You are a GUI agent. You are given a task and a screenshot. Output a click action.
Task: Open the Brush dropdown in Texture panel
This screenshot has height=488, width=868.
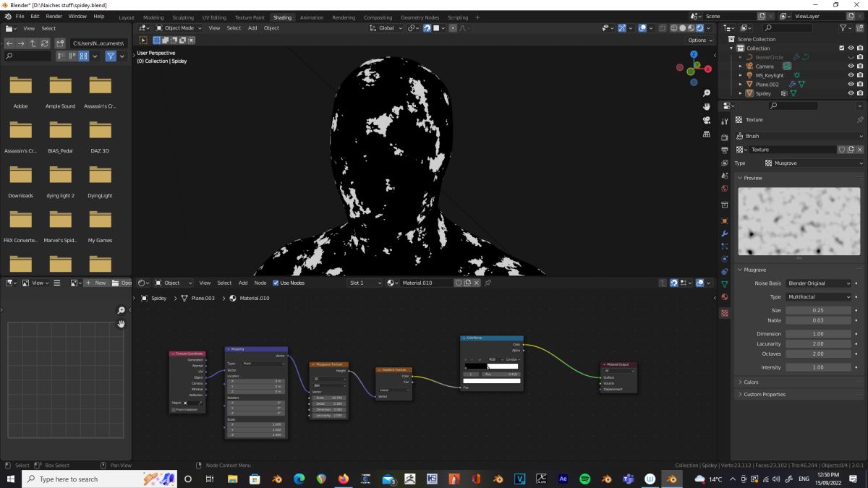(x=799, y=136)
